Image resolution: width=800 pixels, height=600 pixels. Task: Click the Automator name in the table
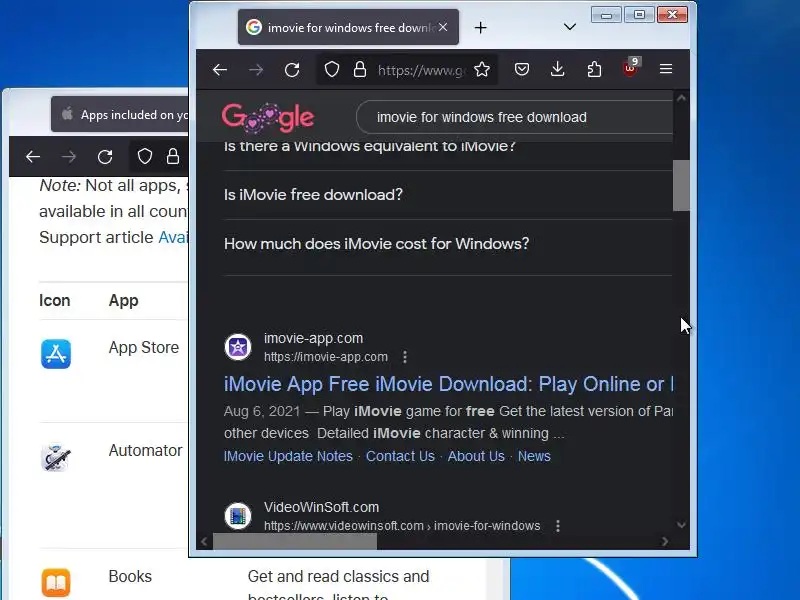(x=145, y=451)
